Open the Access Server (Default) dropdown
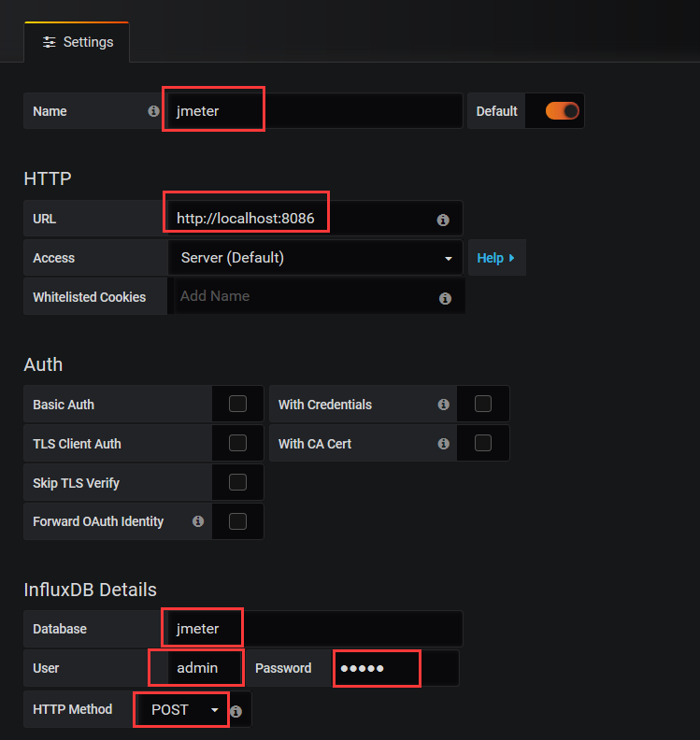Viewport: 700px width, 740px height. (315, 258)
